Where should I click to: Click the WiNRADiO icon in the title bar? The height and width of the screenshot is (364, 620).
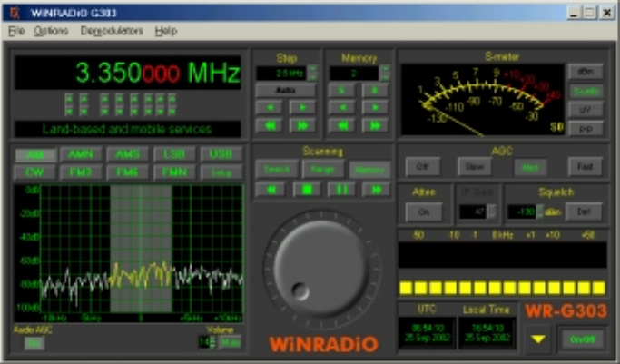point(15,13)
